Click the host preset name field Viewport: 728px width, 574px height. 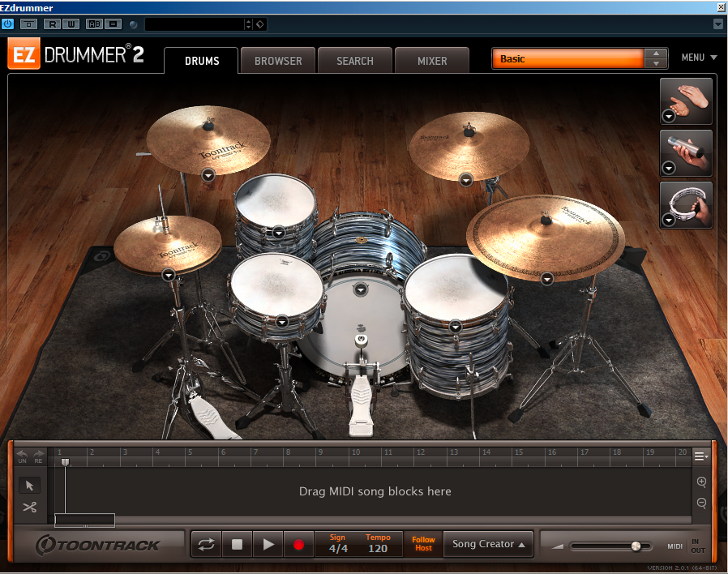(195, 24)
